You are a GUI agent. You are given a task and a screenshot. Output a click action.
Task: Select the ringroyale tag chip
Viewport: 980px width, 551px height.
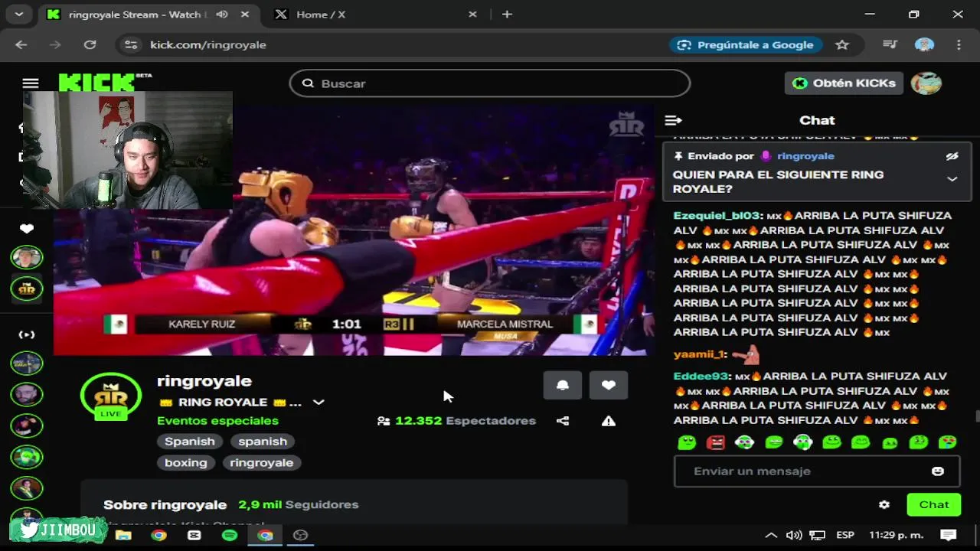pos(262,462)
